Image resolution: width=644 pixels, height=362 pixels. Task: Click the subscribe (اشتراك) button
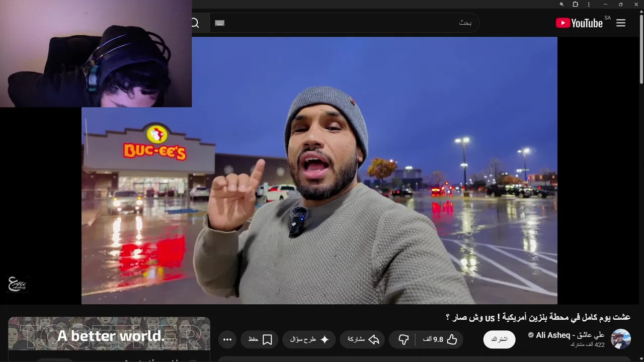click(x=499, y=339)
